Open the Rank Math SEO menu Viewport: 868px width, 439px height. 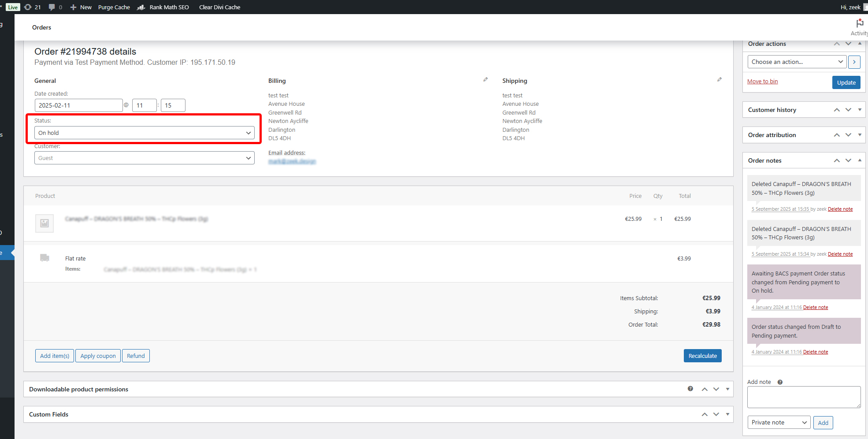pos(163,7)
